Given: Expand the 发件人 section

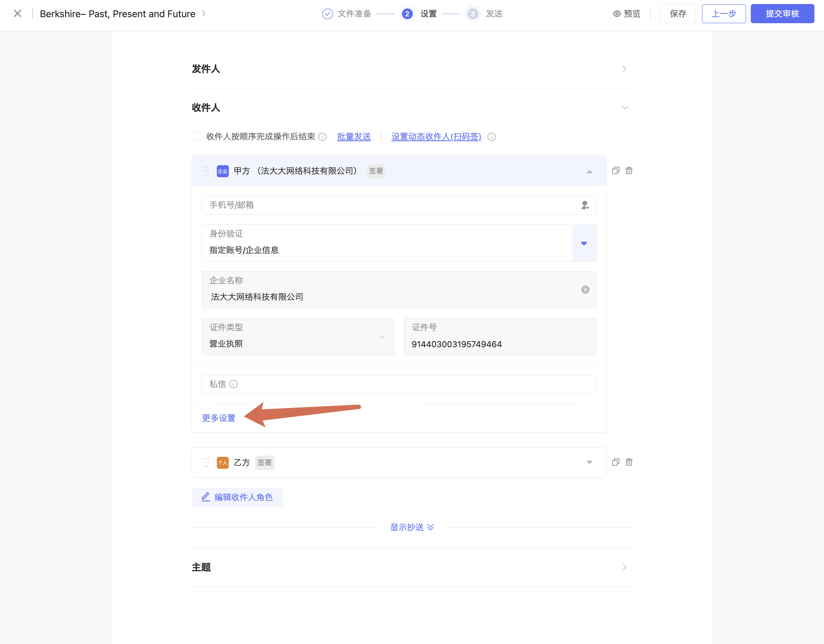Looking at the screenshot, I should (624, 69).
